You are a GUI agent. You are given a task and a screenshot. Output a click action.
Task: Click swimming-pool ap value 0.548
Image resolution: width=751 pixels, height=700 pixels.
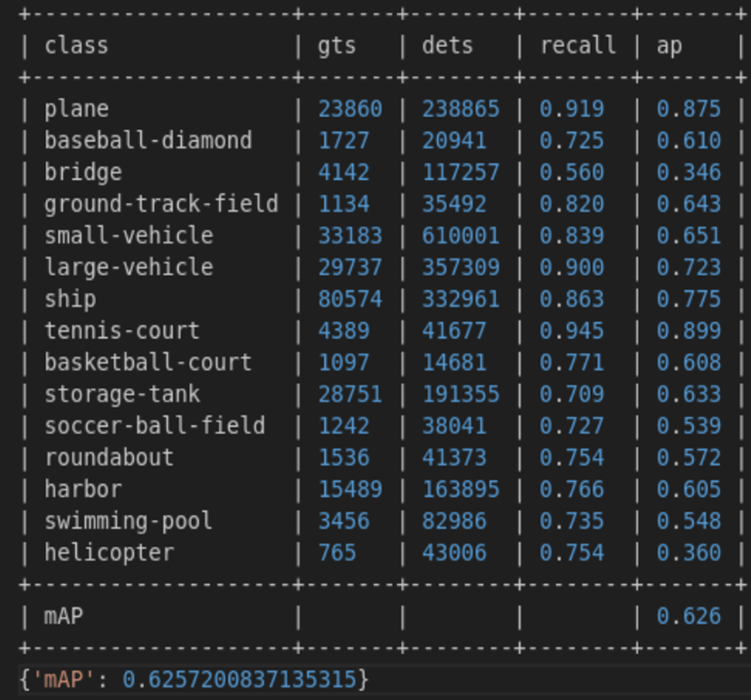coord(689,521)
